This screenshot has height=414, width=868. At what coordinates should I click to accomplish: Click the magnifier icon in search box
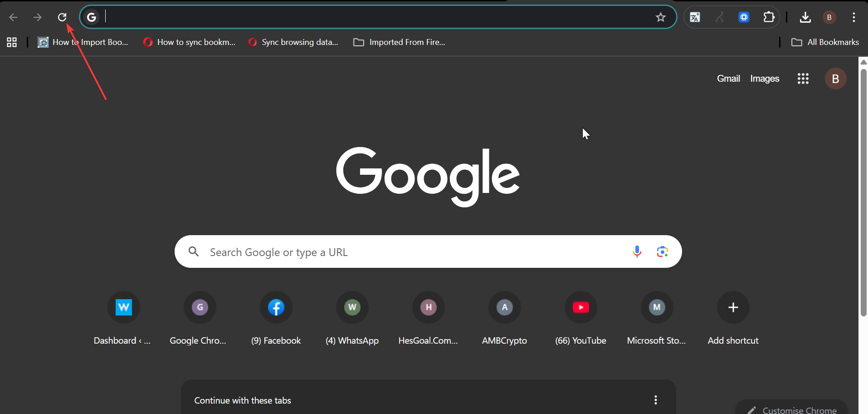[x=194, y=251]
